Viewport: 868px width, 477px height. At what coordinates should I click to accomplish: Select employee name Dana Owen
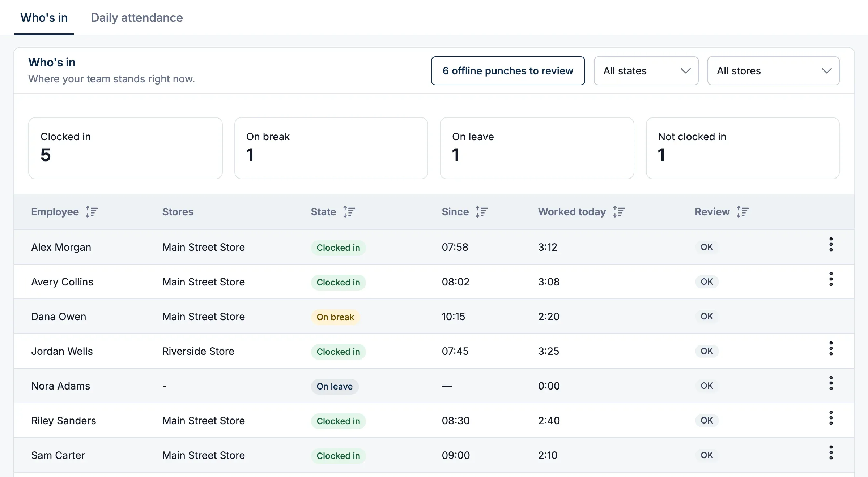pos(59,317)
